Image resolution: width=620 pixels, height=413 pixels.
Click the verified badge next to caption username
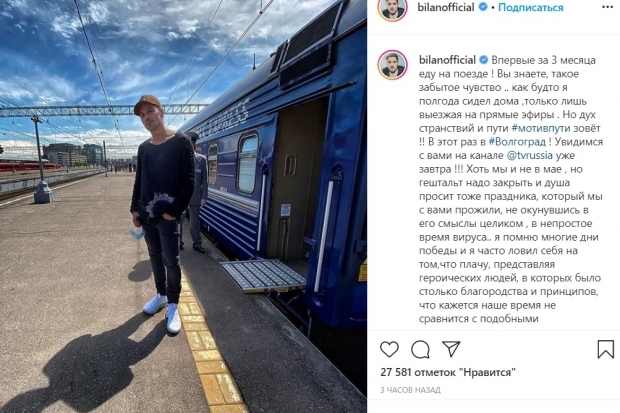click(x=483, y=60)
